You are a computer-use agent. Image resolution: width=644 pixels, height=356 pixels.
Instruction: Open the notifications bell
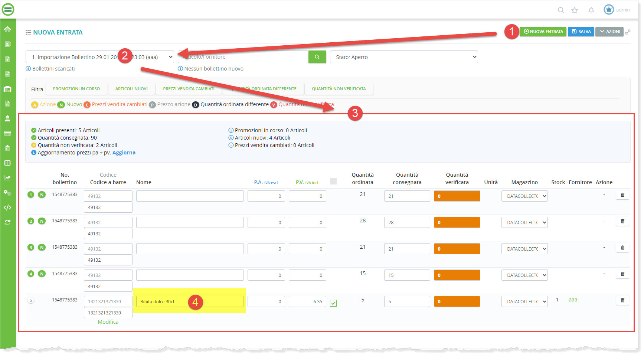pyautogui.click(x=591, y=10)
